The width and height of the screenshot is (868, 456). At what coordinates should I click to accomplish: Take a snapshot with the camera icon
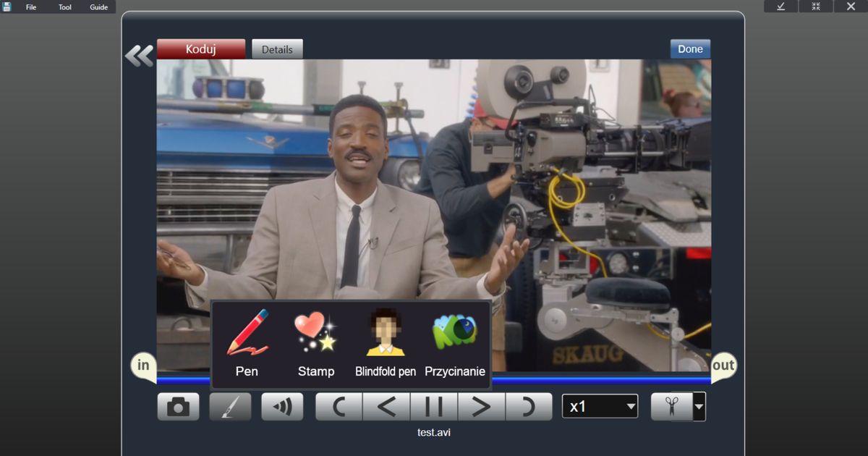click(178, 406)
